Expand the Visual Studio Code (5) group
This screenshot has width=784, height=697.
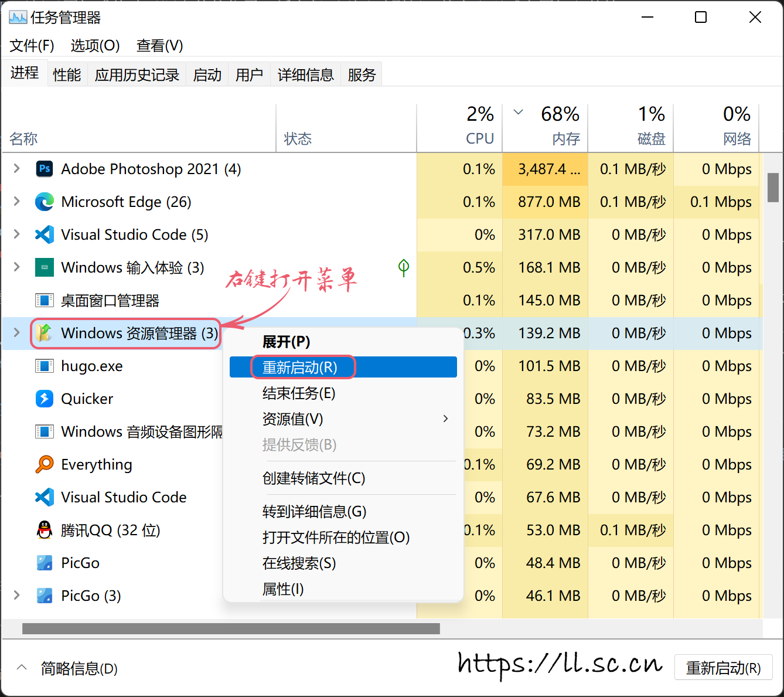(17, 234)
